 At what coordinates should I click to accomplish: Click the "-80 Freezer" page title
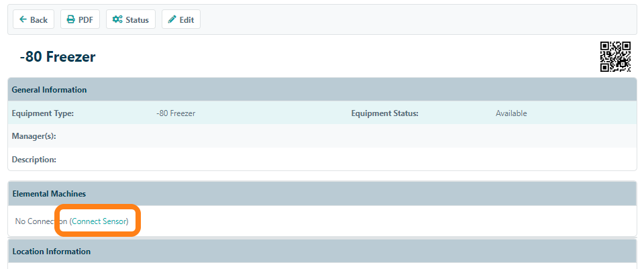[58, 57]
